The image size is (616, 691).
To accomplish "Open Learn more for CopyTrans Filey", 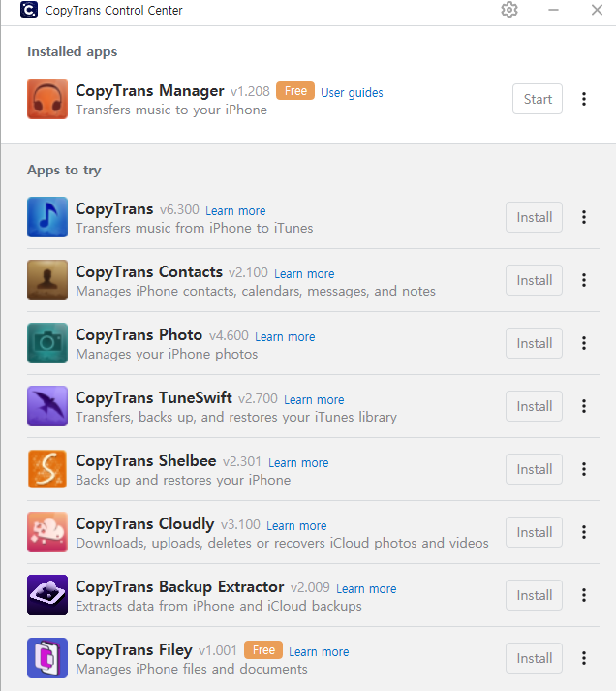I will point(319,652).
